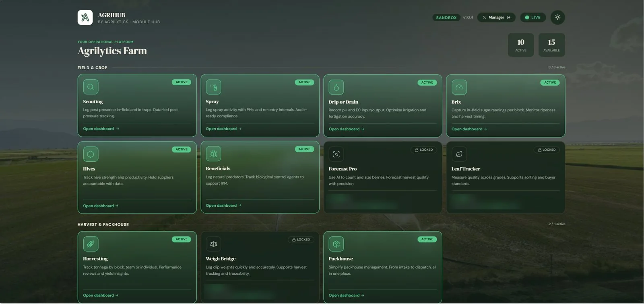Open dashboard link for Brix

(x=469, y=129)
